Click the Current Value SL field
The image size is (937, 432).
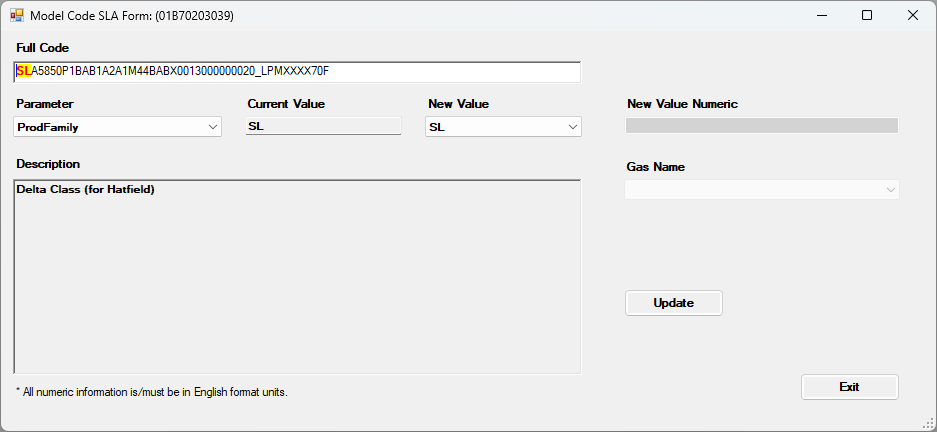[x=323, y=126]
